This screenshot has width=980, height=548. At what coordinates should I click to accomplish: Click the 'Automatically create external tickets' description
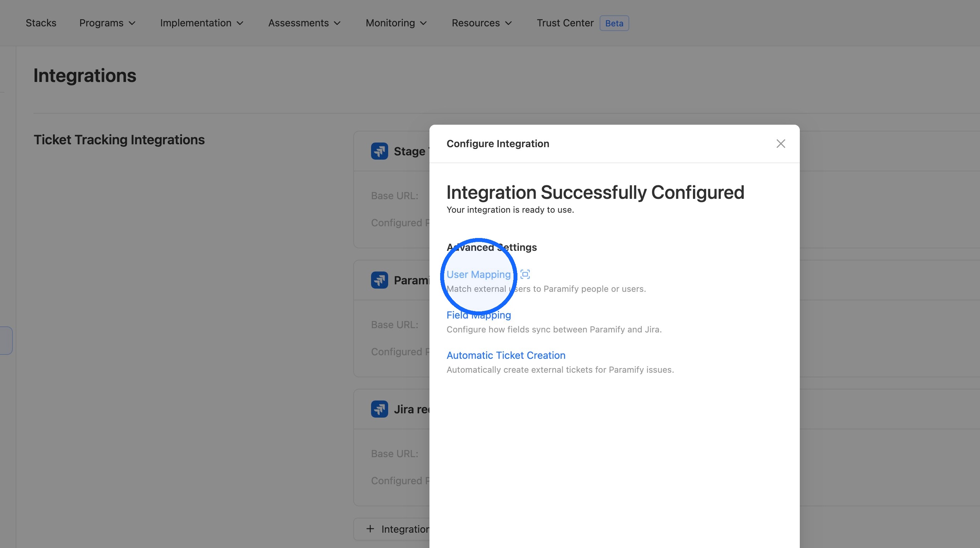[x=560, y=370]
